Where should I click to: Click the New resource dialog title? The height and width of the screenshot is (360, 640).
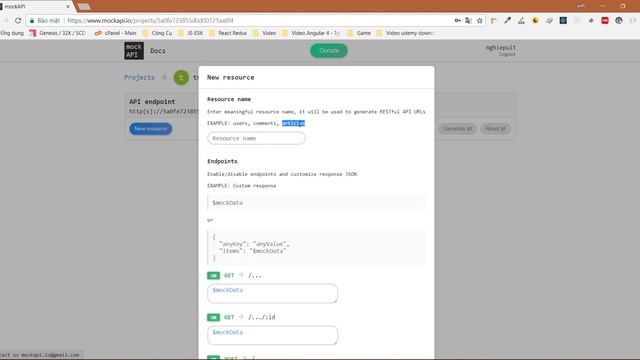231,77
